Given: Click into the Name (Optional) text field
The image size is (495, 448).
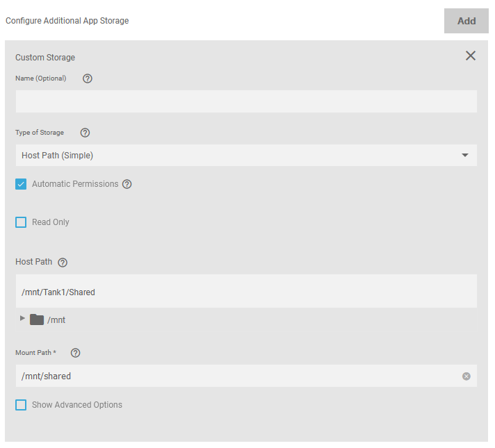Looking at the screenshot, I should (x=246, y=101).
